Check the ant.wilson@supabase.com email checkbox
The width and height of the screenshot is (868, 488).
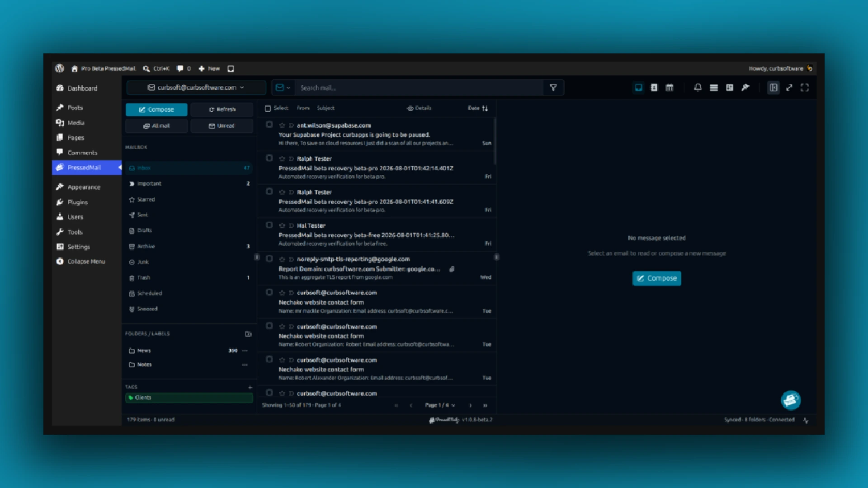(269, 124)
